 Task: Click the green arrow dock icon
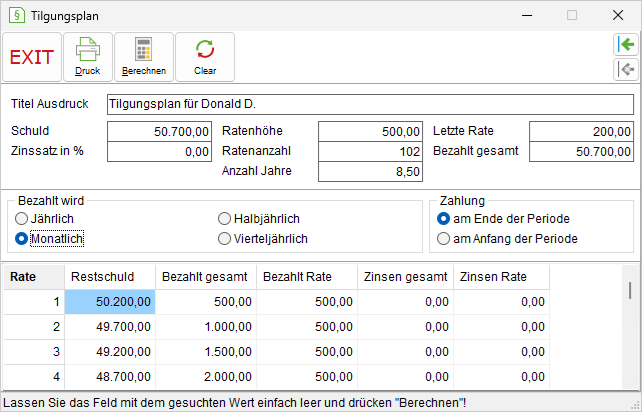[626, 44]
